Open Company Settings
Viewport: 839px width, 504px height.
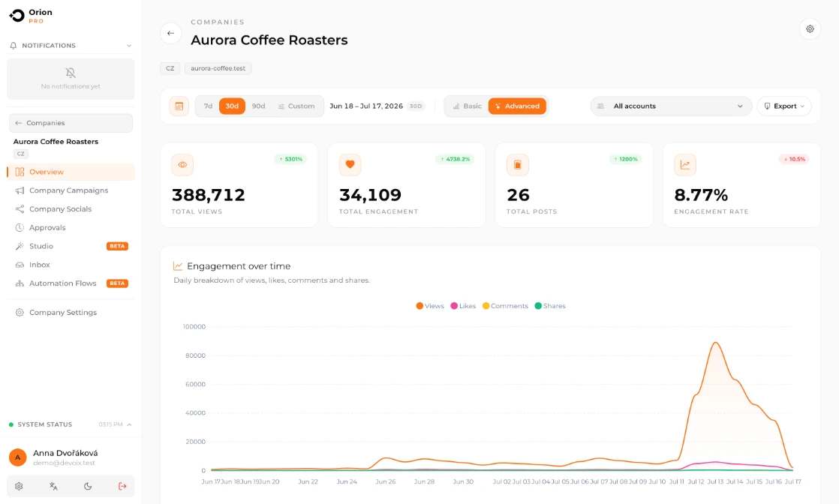coord(71,313)
